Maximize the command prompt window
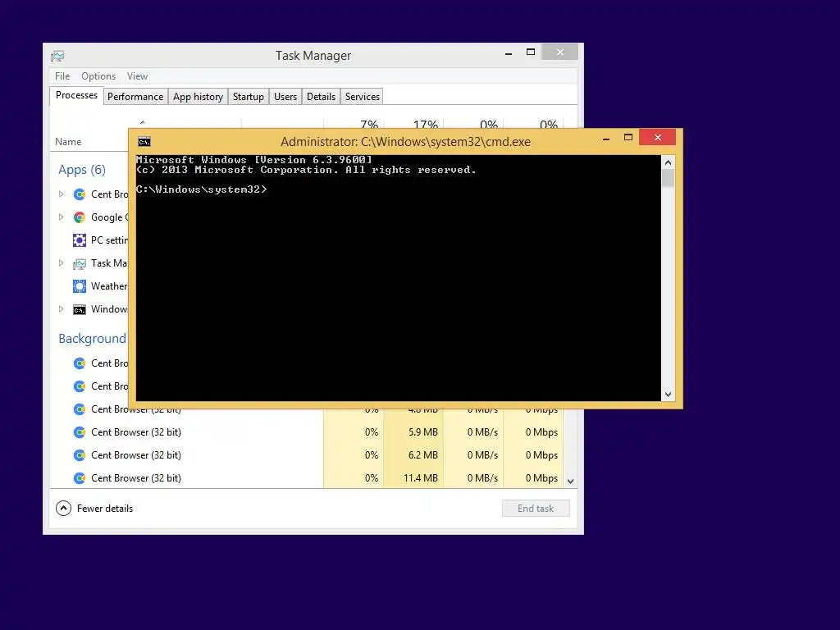 628,137
